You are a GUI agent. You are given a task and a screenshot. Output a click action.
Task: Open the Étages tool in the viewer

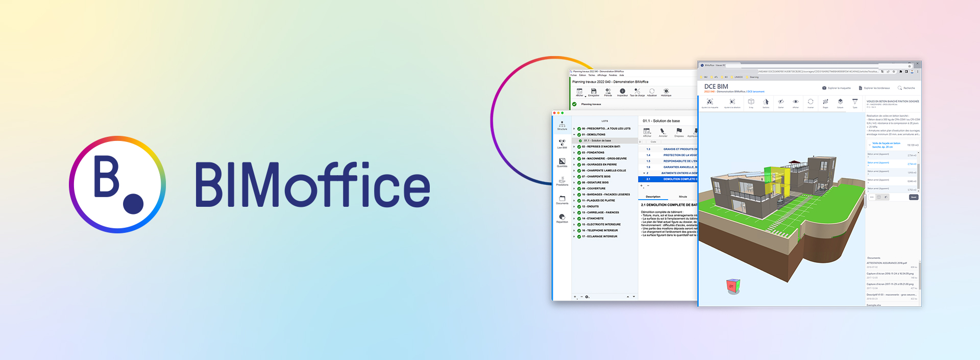[x=825, y=103]
